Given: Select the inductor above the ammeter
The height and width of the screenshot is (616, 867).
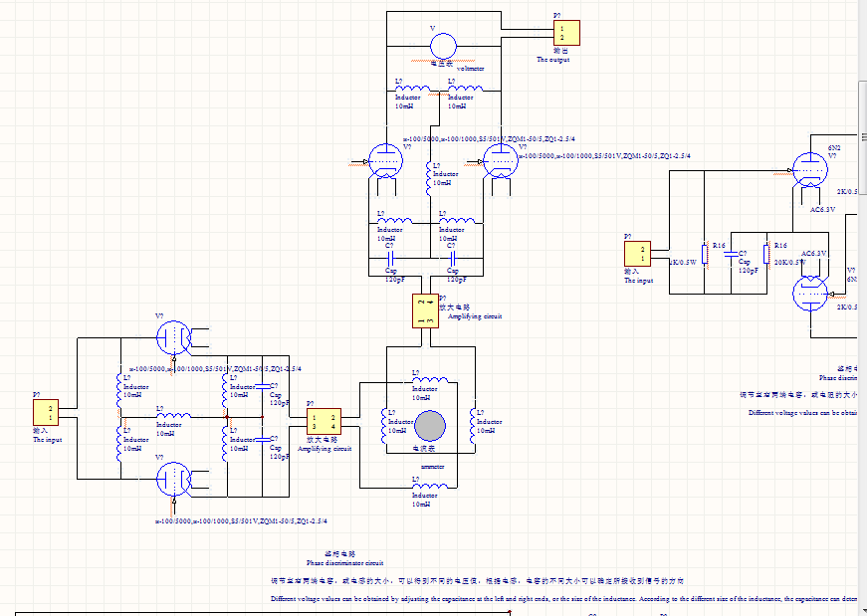Looking at the screenshot, I should (430, 379).
